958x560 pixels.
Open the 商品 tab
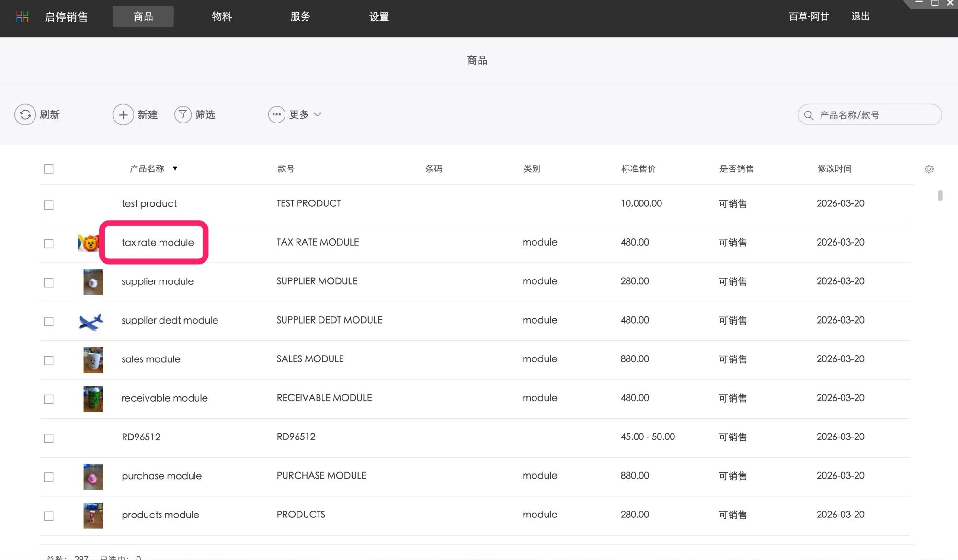143,17
